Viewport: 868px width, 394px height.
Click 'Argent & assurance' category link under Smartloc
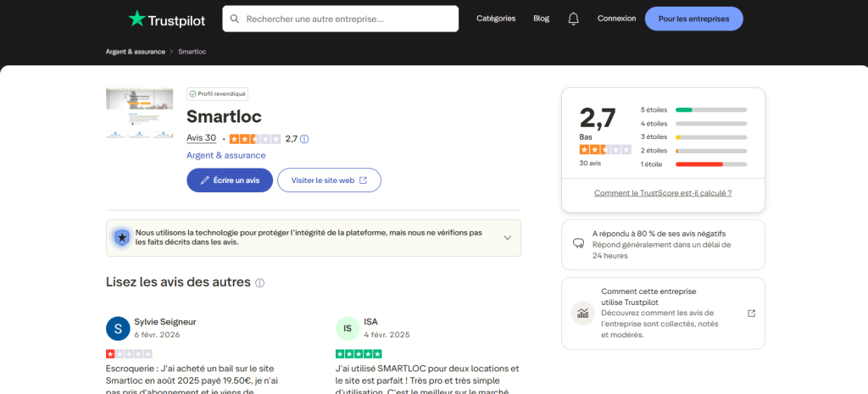point(225,156)
